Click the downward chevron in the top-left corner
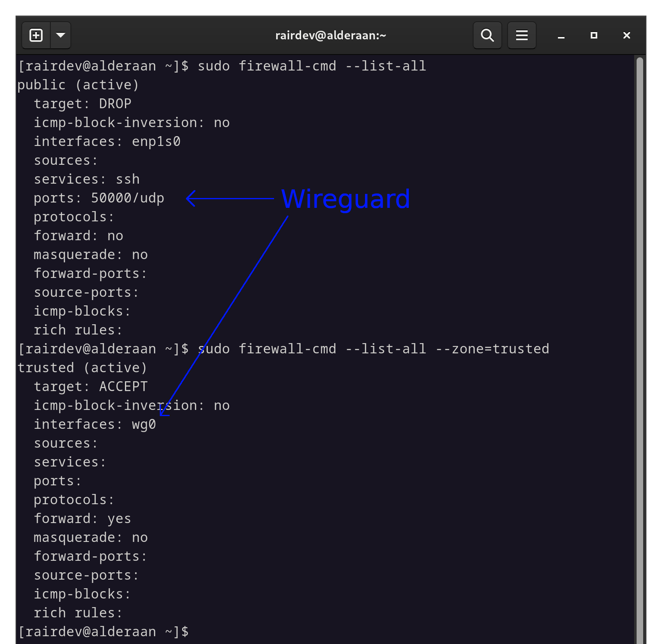662x644 pixels. tap(60, 35)
